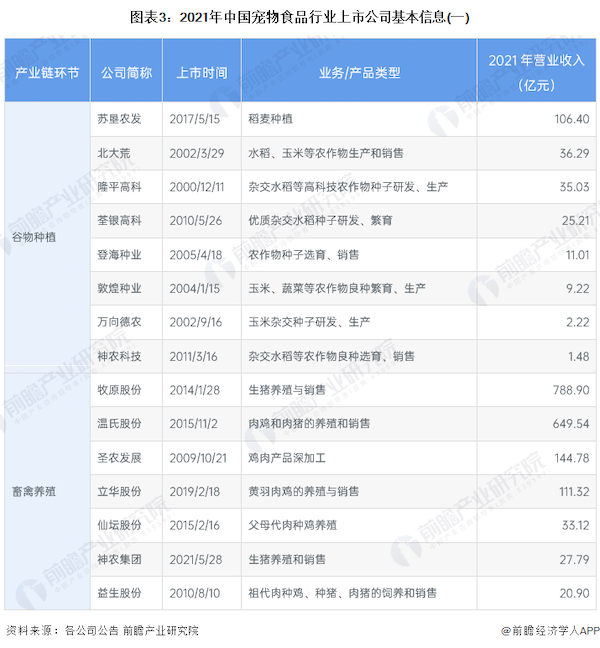Click revenue value '788.90'
This screenshot has height=648, width=600.
tap(571, 390)
